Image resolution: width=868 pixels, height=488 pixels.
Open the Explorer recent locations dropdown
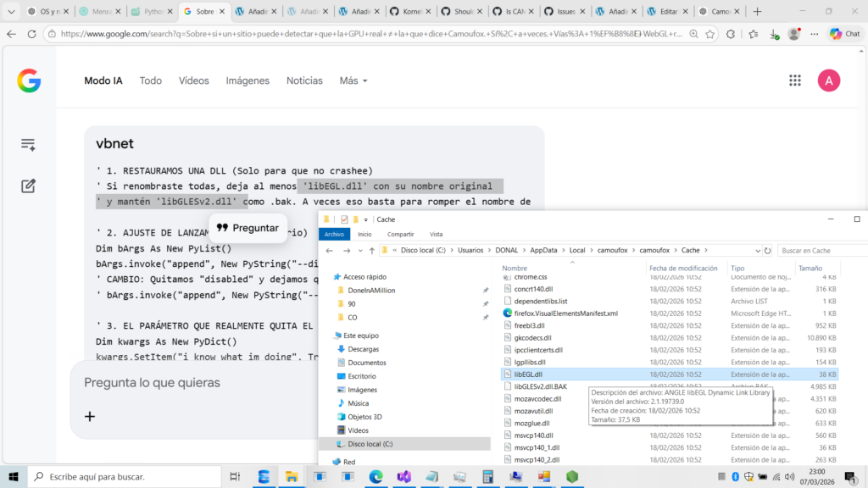359,251
